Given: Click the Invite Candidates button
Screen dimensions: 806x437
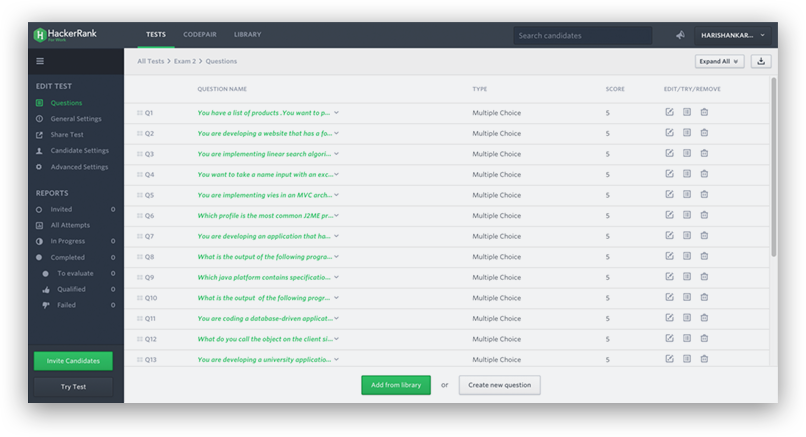Looking at the screenshot, I should (x=73, y=360).
